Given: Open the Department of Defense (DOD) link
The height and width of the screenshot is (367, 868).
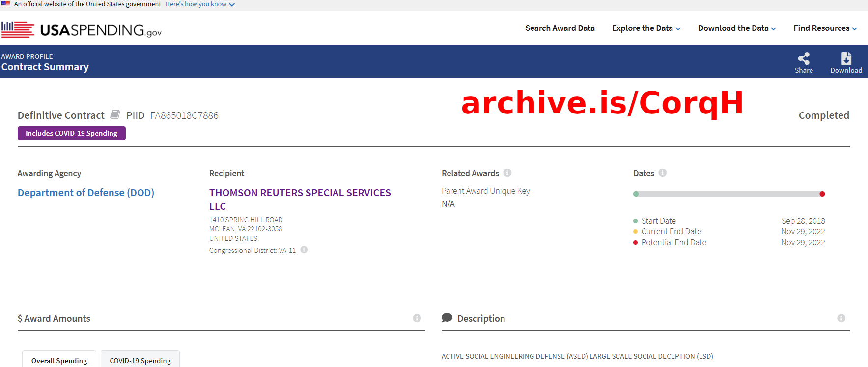Looking at the screenshot, I should [x=86, y=193].
